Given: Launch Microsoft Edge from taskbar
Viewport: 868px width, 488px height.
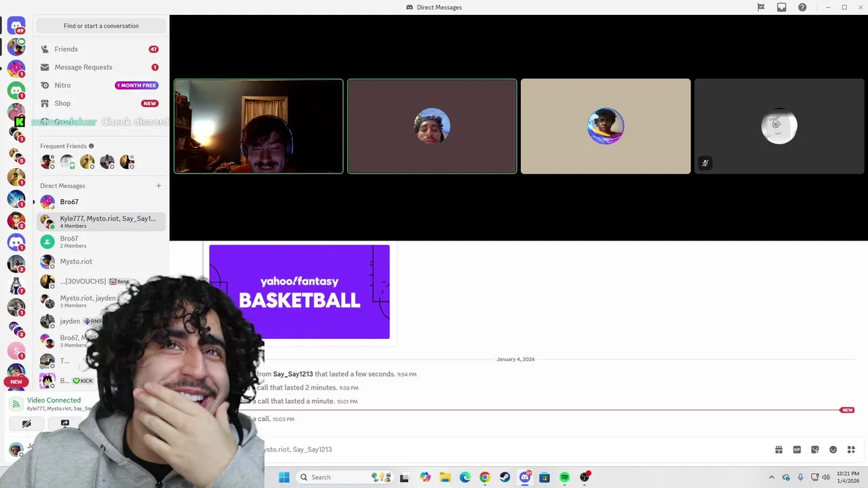Looking at the screenshot, I should (x=465, y=477).
